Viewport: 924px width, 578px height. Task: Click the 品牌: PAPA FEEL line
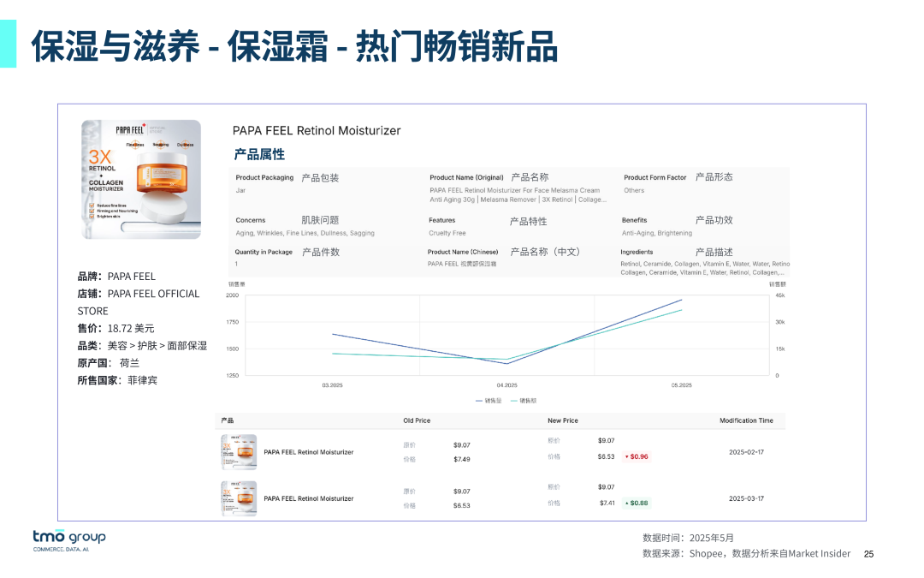coord(116,277)
